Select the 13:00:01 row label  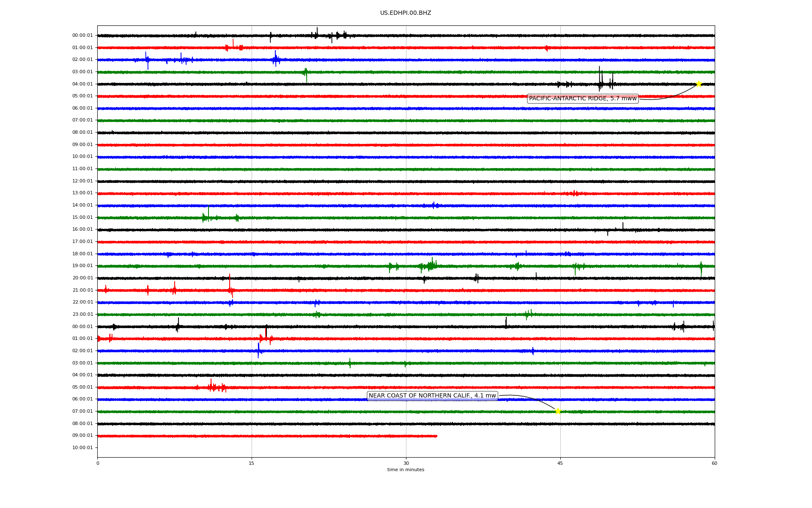(x=82, y=193)
